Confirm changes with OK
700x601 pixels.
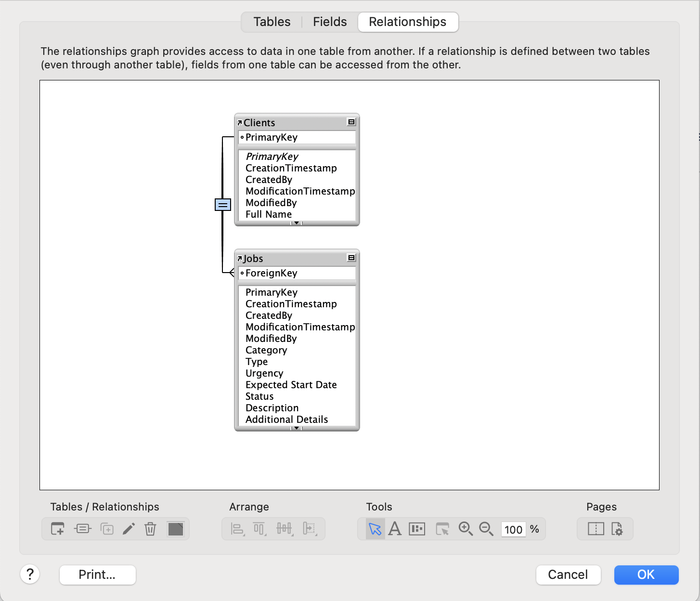pos(646,575)
